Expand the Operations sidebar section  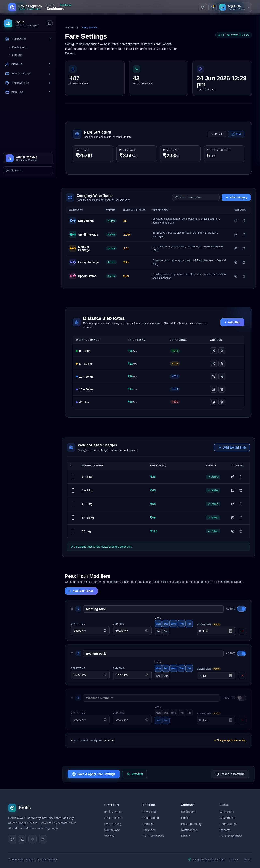point(28,83)
